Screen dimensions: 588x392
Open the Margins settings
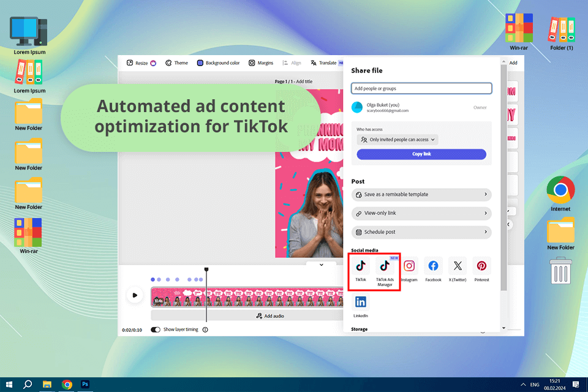coord(261,63)
